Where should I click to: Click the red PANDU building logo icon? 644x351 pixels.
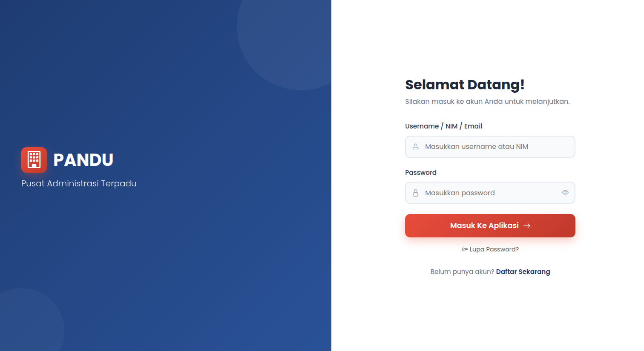(x=34, y=160)
